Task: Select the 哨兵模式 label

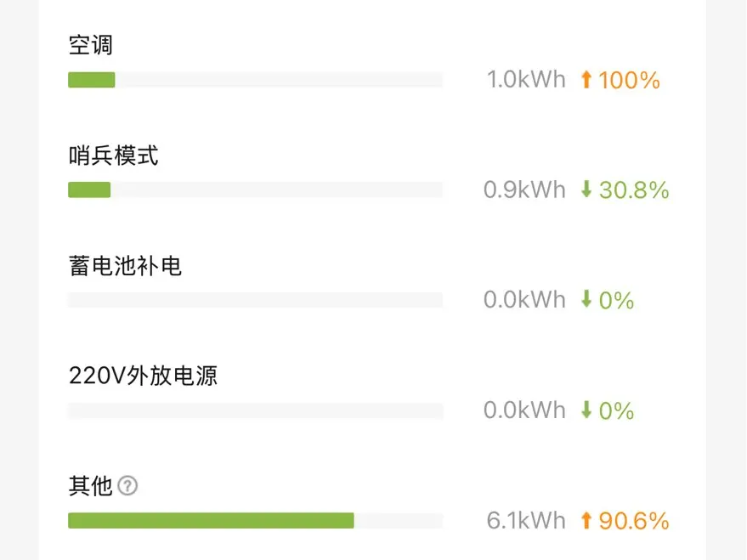Action: [x=113, y=156]
